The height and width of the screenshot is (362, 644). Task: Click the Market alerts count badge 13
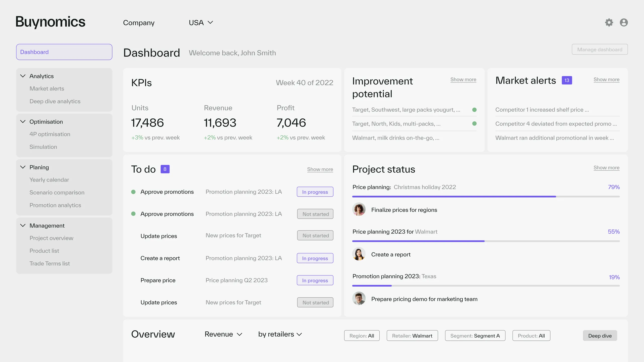[x=567, y=80]
